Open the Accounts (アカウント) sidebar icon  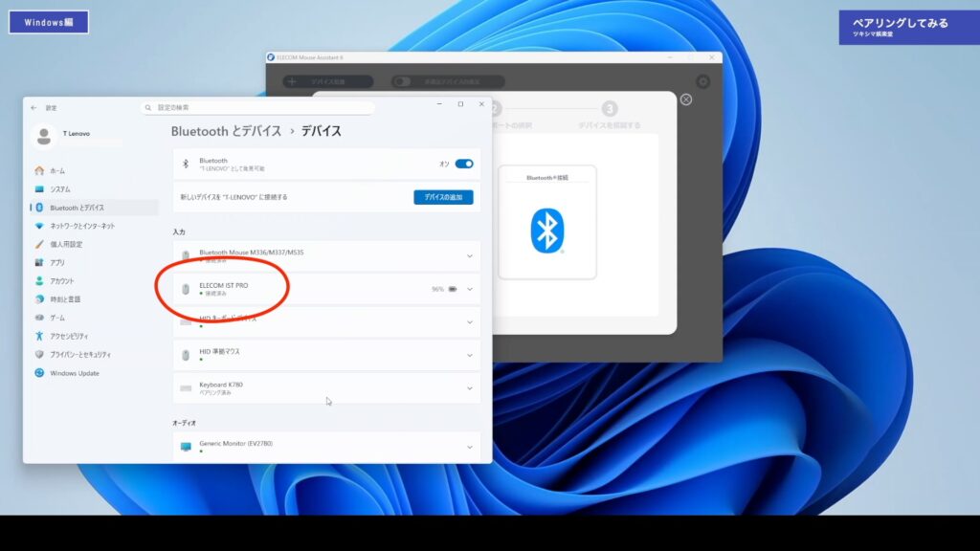39,281
